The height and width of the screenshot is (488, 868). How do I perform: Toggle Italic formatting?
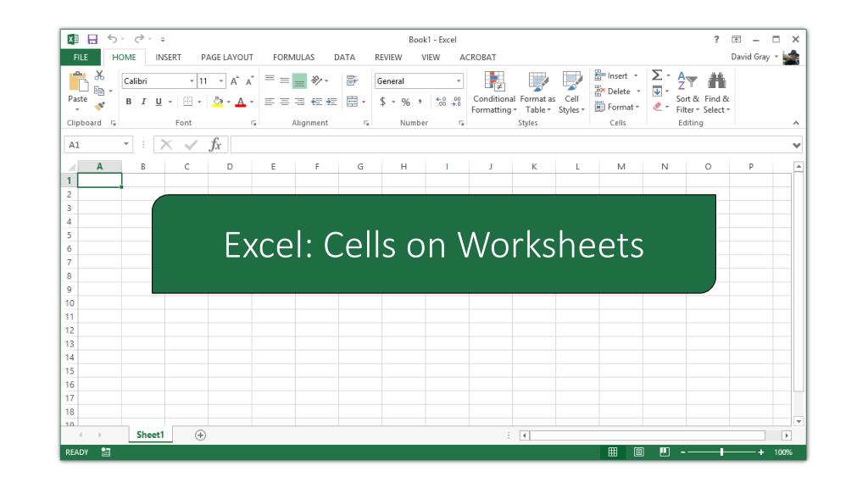(x=143, y=102)
